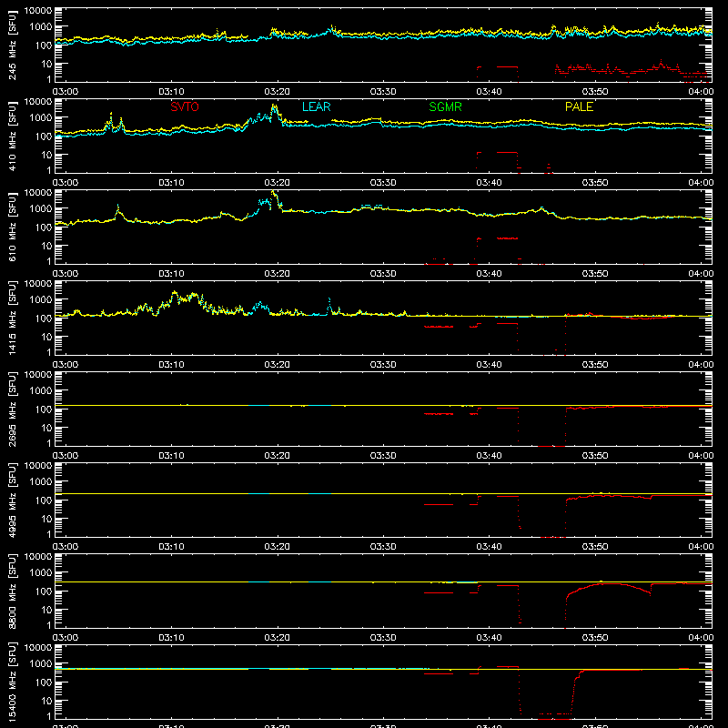Click the 10000 tick label on 245 MHz plot

pos(38,11)
